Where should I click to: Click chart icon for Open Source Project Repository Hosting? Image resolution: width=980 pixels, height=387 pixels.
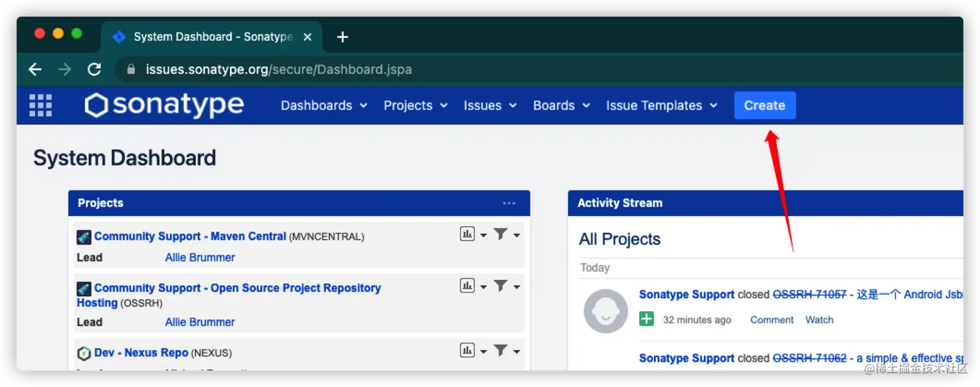467,285
